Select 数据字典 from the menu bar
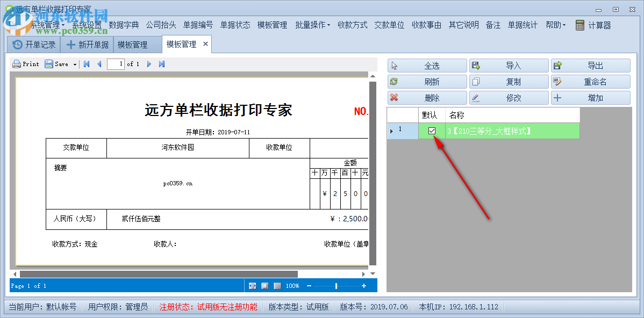The width and height of the screenshot is (644, 318). point(123,24)
